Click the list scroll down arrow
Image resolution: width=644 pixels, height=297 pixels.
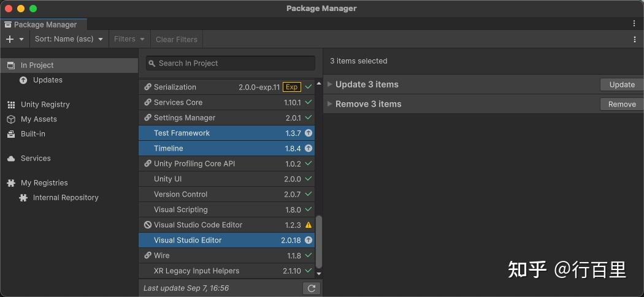(x=319, y=274)
